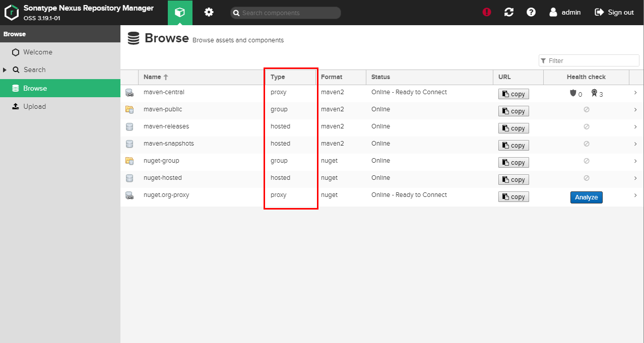Click the maven-snapshots hosted database icon

130,144
